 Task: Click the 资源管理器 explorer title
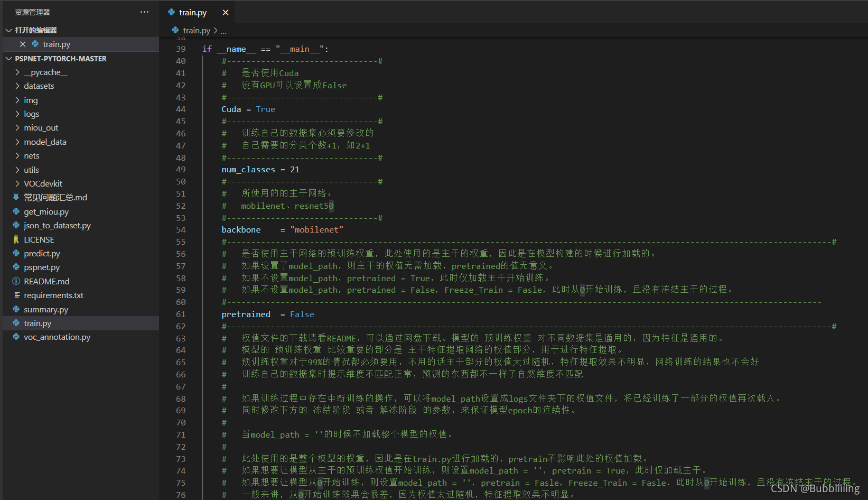pos(32,12)
